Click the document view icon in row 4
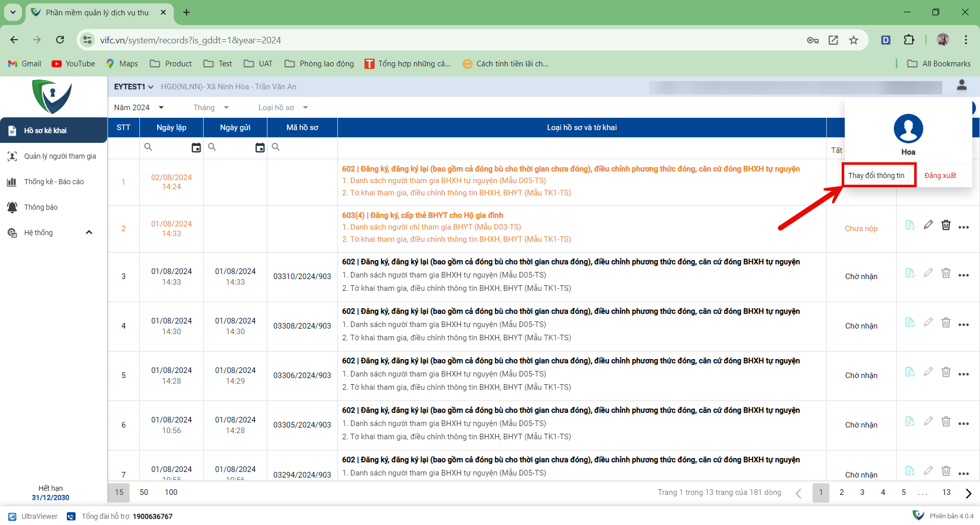Image resolution: width=980 pixels, height=525 pixels. pos(910,322)
